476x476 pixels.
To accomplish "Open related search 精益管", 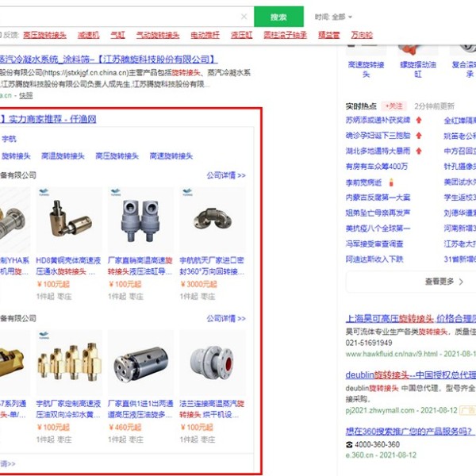I will click(328, 35).
